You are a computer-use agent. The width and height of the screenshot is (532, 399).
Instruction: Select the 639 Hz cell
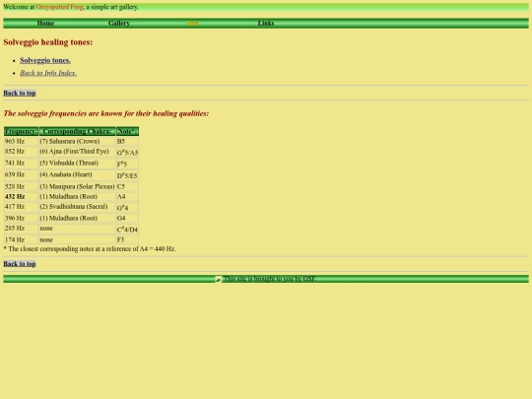pos(21,174)
